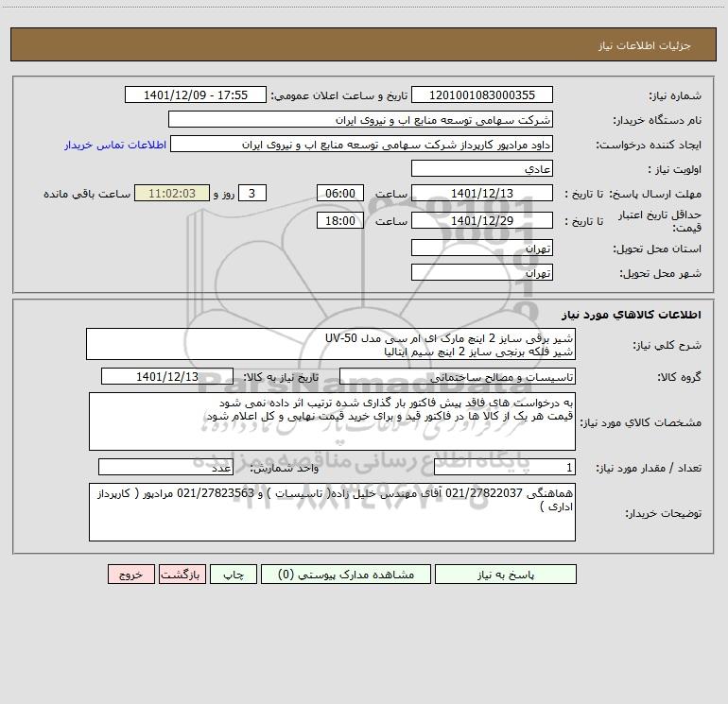
Task: Click the response time field 06:00
Action: [339, 193]
